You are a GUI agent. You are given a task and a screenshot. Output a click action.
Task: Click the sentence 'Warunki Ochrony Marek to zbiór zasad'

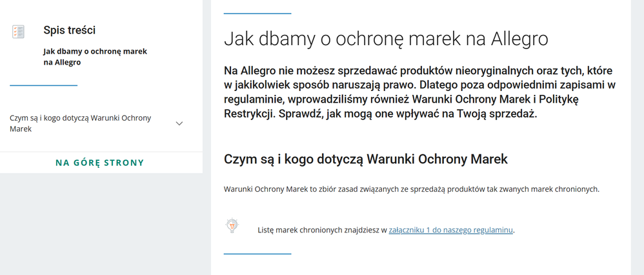click(x=411, y=189)
